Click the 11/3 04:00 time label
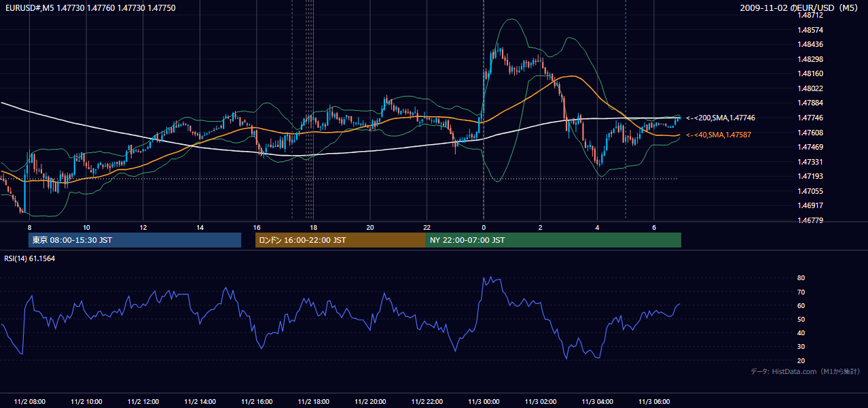The height and width of the screenshot is (408, 868). click(597, 401)
